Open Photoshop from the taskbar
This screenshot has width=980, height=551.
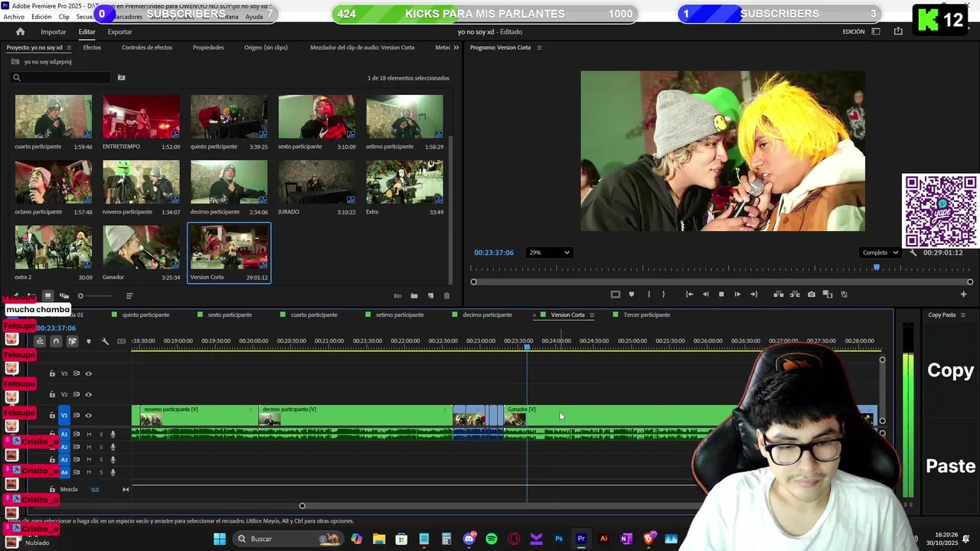tap(559, 539)
